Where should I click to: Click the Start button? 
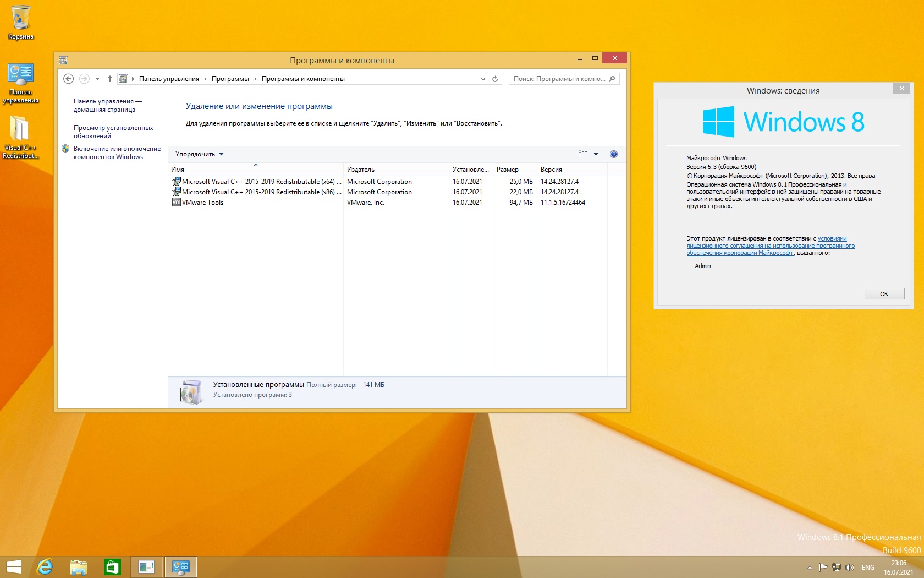click(x=13, y=566)
